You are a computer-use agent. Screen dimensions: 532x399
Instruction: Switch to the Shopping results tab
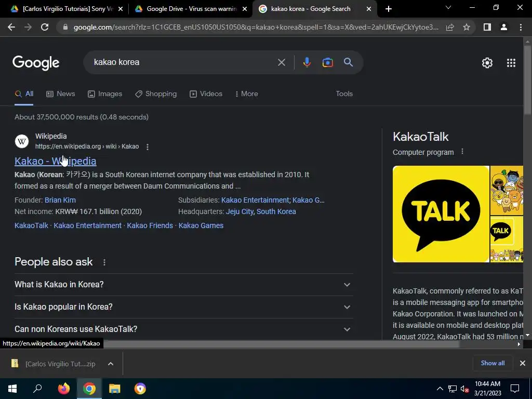click(x=156, y=94)
